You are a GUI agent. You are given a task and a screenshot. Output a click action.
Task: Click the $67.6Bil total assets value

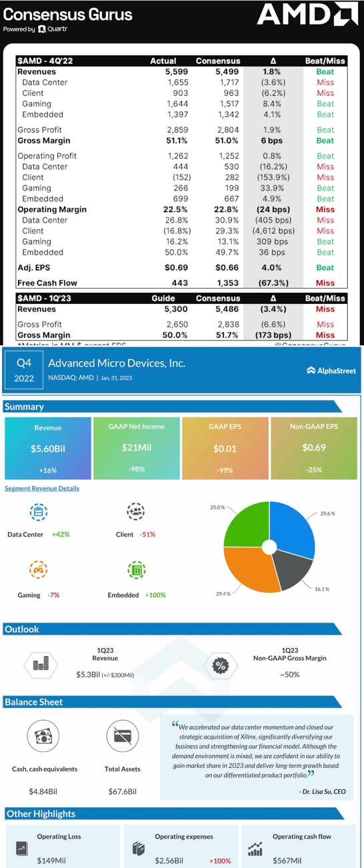point(123,791)
